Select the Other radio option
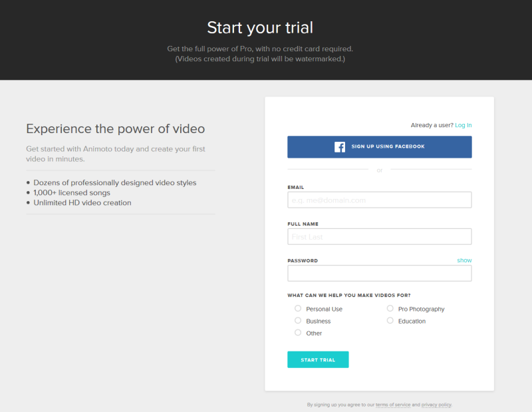 (298, 333)
